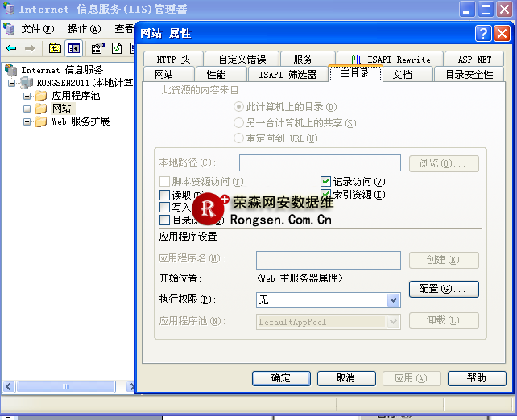The width and height of the screenshot is (517, 420).
Task: Toggle the show/hide console tree icon
Action: 74,48
